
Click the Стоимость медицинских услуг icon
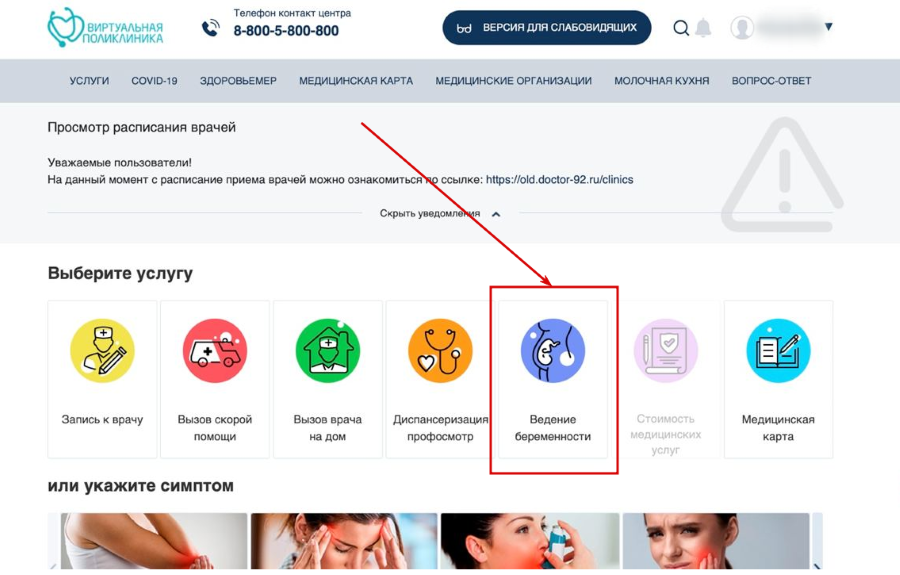point(666,351)
